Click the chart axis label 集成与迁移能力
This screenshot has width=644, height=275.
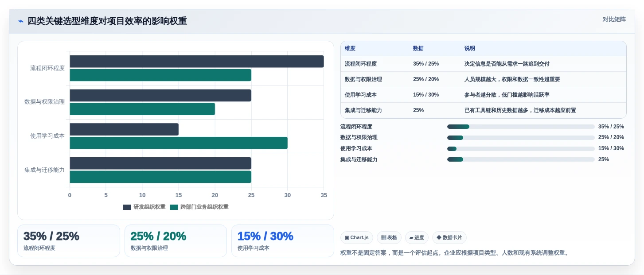coord(44,170)
